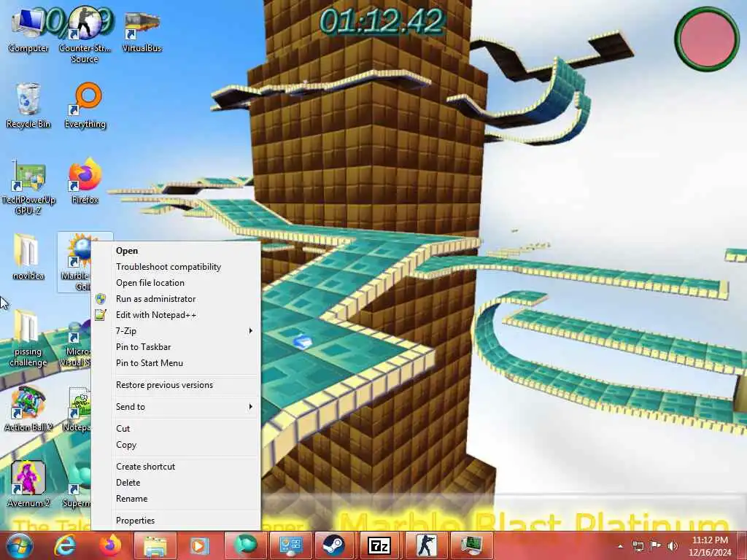Choose Delete in the context menu

[175, 483]
